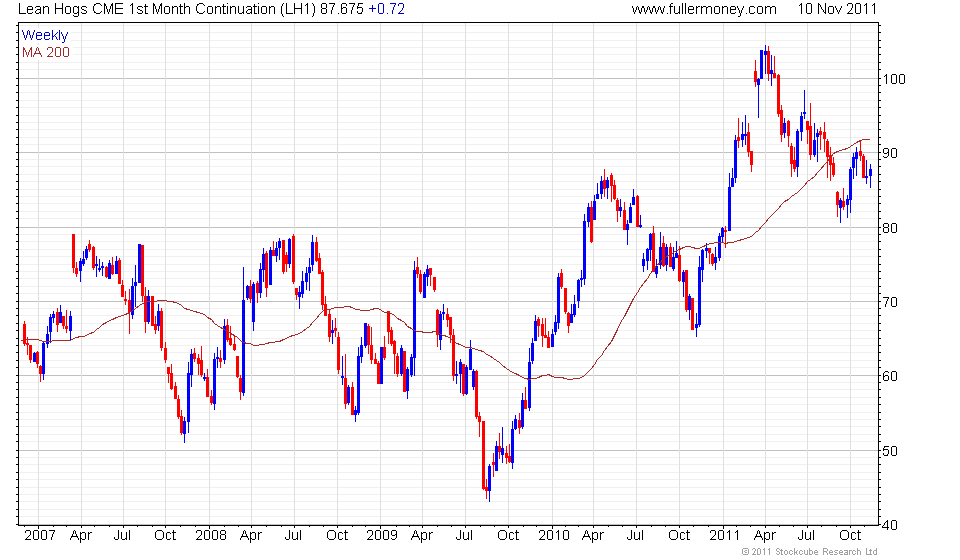960x560 pixels.
Task: Click the chart title 'Lean Hogs CME 1st Month Continuation (LH1)'
Action: (167, 9)
